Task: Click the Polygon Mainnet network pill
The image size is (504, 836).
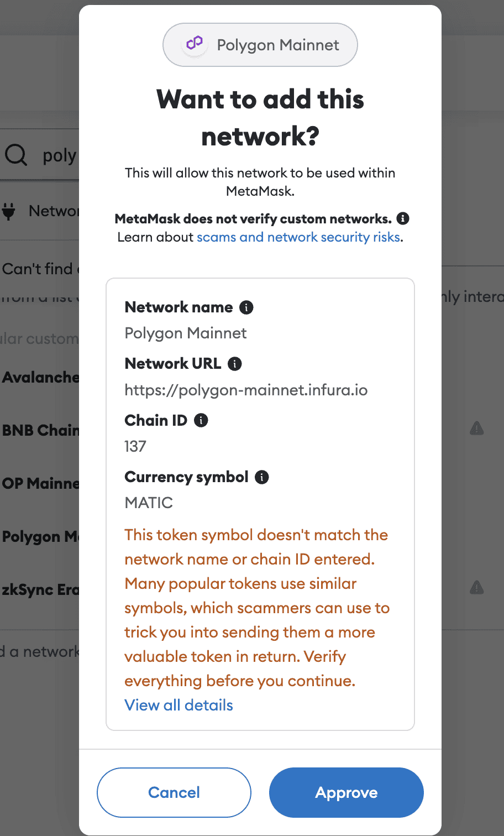Action: tap(260, 45)
